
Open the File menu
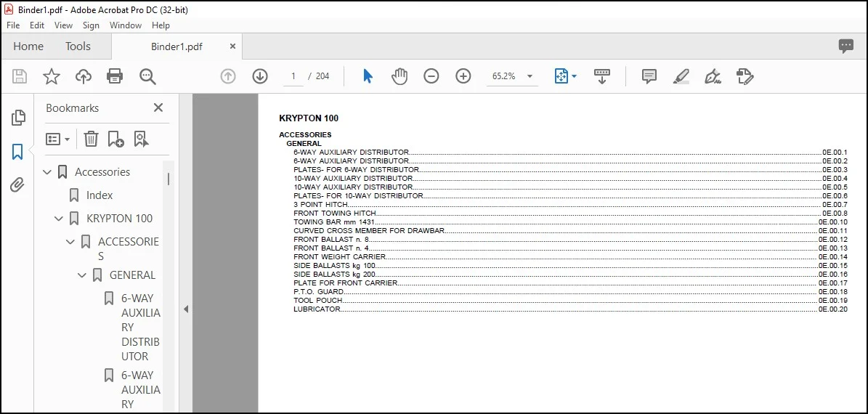tap(13, 25)
